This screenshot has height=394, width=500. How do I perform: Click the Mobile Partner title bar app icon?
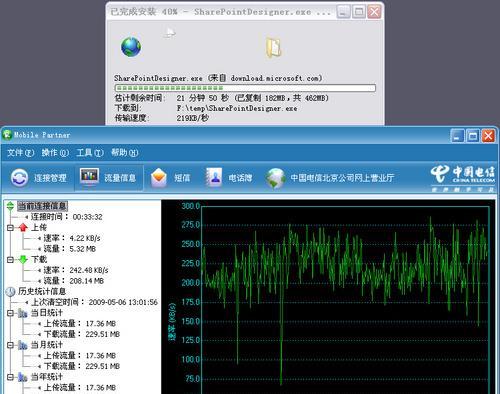click(x=7, y=135)
